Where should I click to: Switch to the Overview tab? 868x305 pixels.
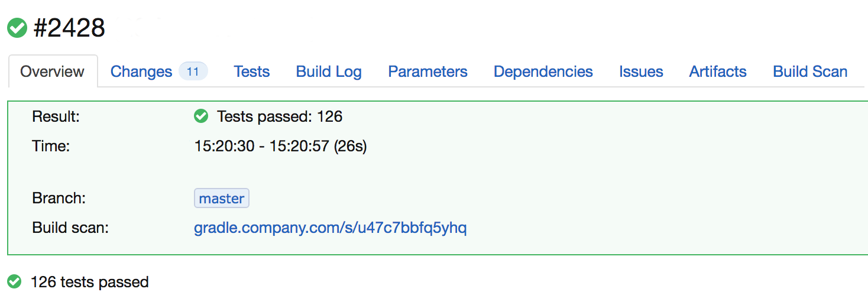pos(52,72)
